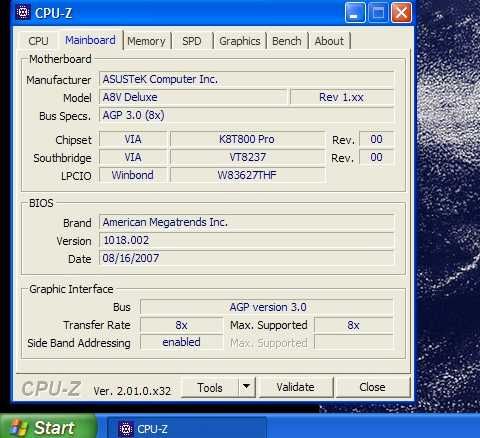Screen dimensions: 480x438
Task: Click the chipset Rev. 00 value
Action: pos(376,139)
